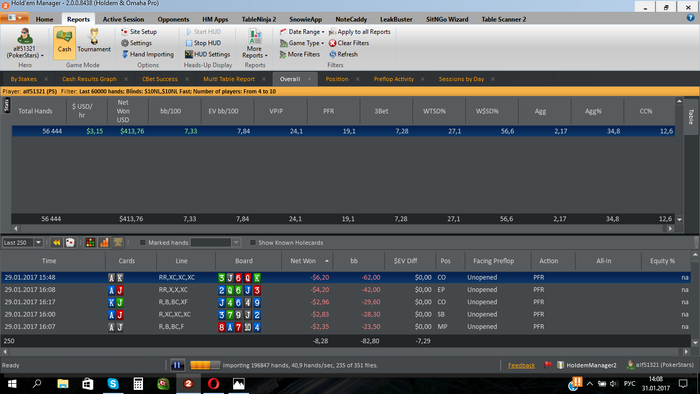
Task: Open the Home ribbon tab
Action: [x=44, y=19]
